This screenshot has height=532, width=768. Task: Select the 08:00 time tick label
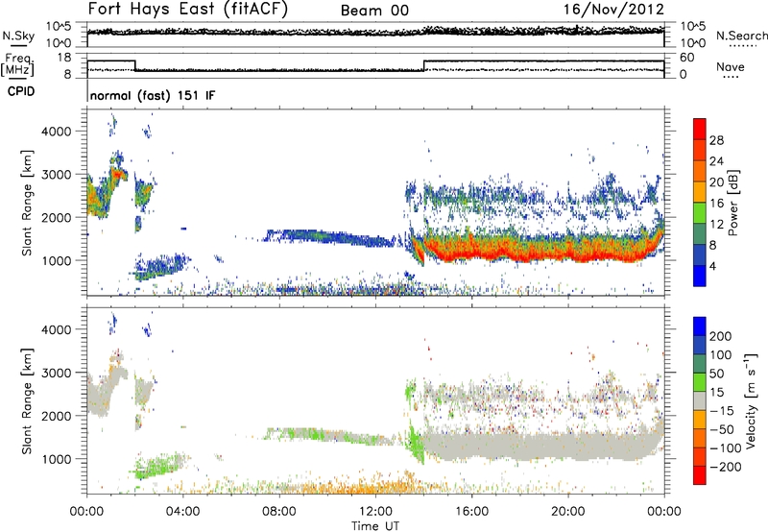tap(279, 512)
